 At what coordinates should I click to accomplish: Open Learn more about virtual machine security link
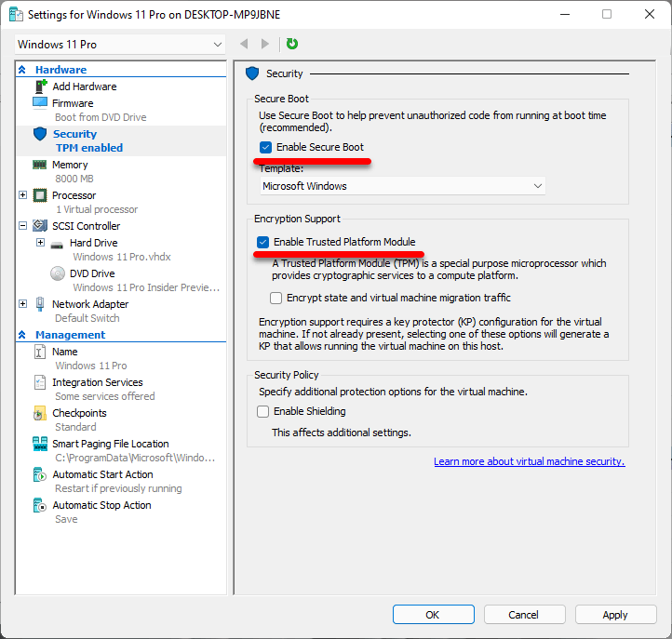tap(530, 461)
